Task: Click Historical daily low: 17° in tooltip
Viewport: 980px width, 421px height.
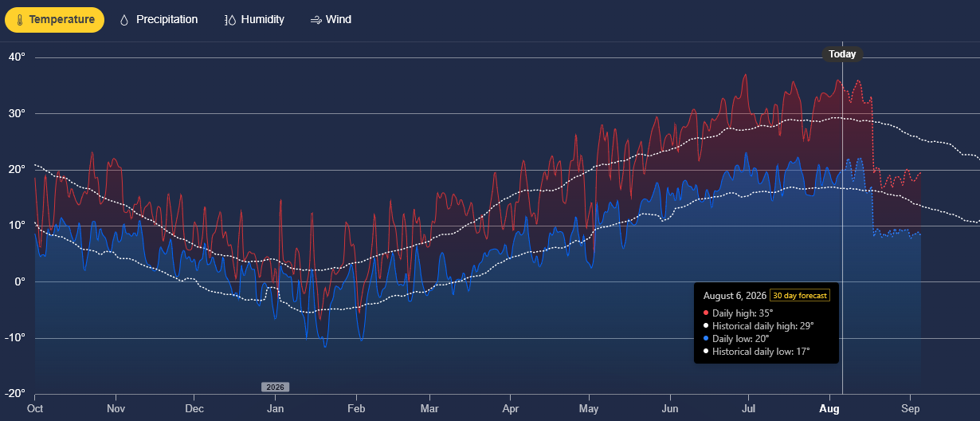Action: point(761,352)
